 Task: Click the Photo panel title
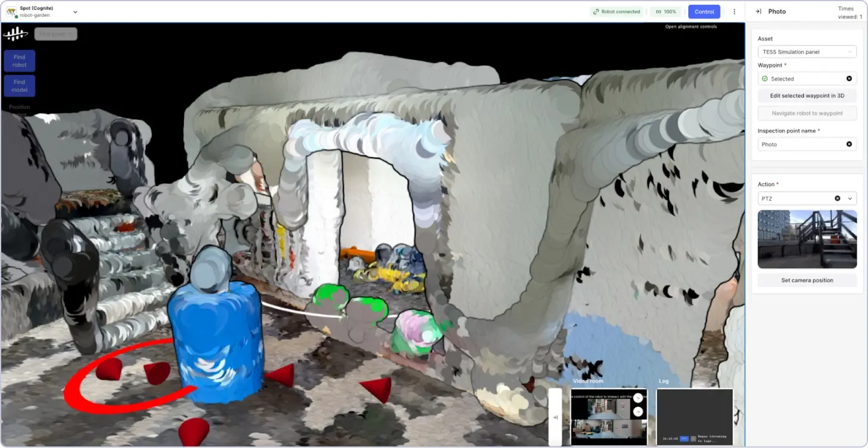tap(777, 11)
